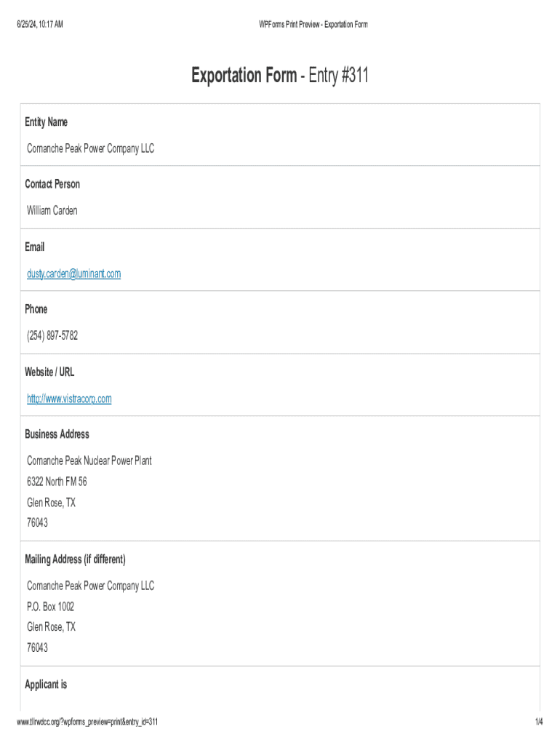Click the 1/4 page number indicator
The width and height of the screenshot is (560, 745).
(x=538, y=722)
